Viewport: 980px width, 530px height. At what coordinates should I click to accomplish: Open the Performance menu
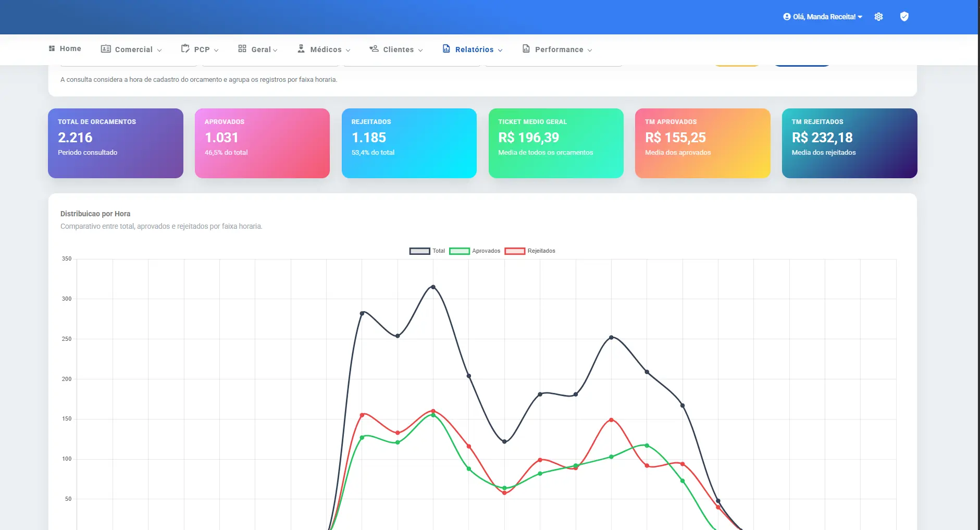pyautogui.click(x=557, y=49)
